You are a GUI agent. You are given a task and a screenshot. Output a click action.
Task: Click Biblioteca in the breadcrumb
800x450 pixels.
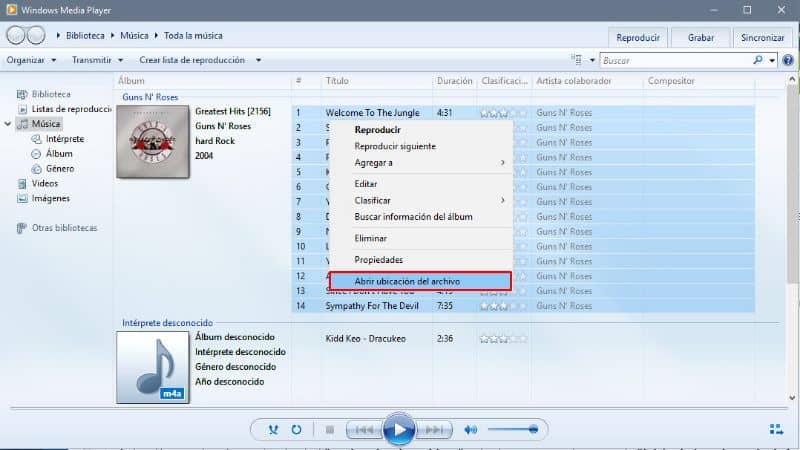(85, 36)
